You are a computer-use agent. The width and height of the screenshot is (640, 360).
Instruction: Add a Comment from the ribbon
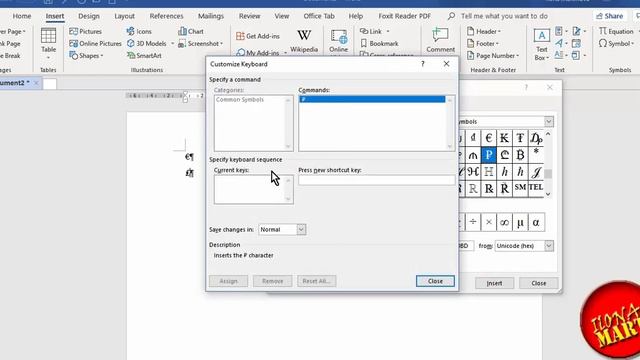(440, 40)
